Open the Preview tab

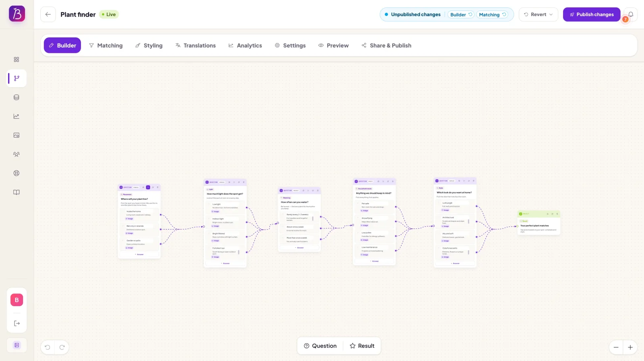(334, 46)
